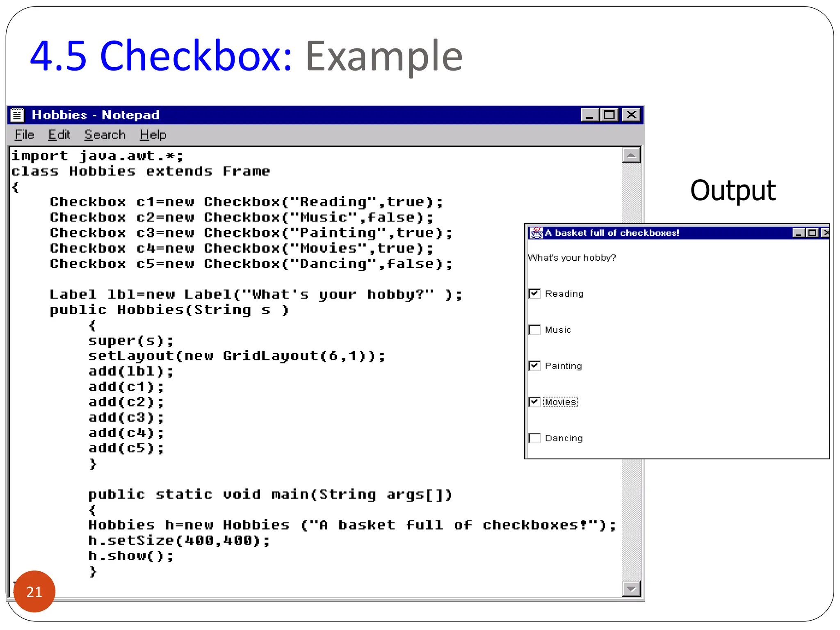The height and width of the screenshot is (630, 840).
Task: Click the Java icon in checkboxes window title
Action: [x=536, y=233]
